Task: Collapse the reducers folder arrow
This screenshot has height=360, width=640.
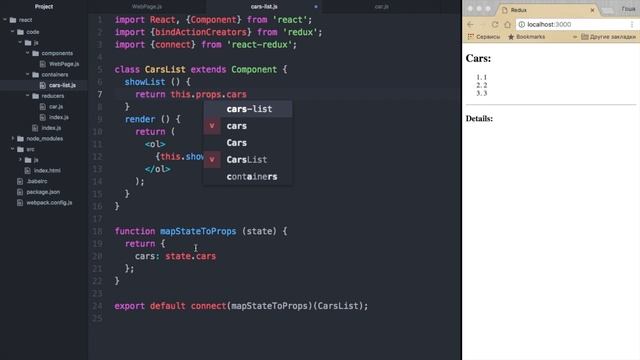Action: click(x=27, y=96)
